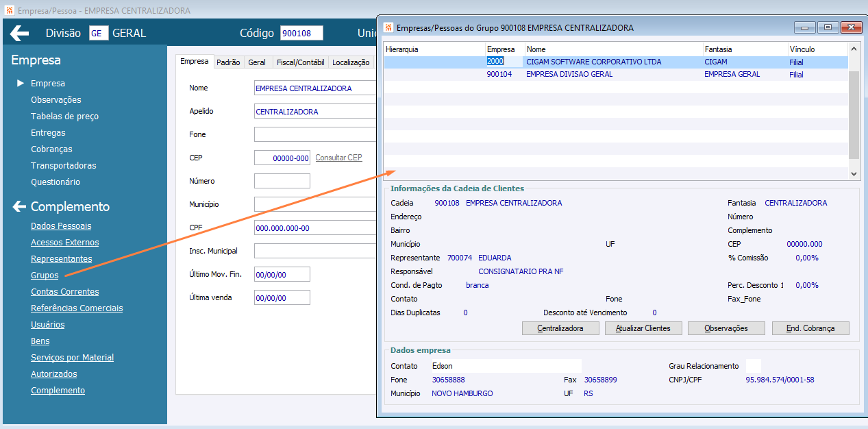Image resolution: width=868 pixels, height=429 pixels.
Task: Click the representante name EDUARDA
Action: (x=495, y=258)
